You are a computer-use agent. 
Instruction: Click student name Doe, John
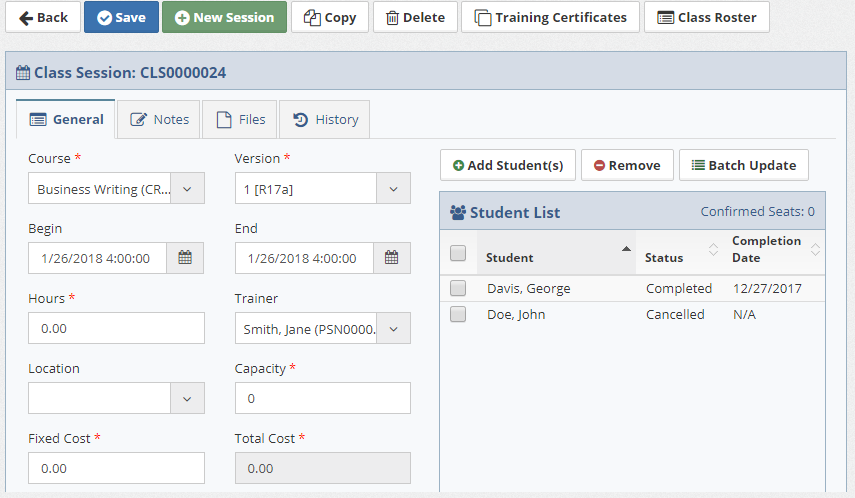(x=516, y=315)
